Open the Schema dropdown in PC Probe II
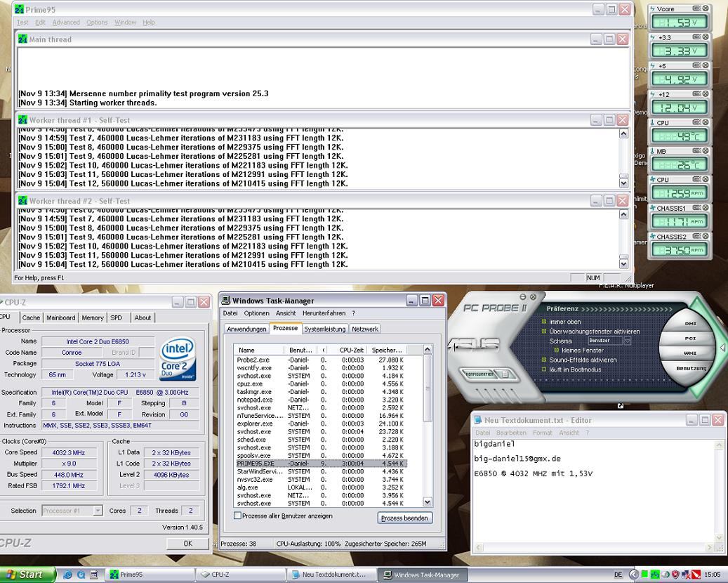Image resolution: width=728 pixels, height=583 pixels. point(627,341)
